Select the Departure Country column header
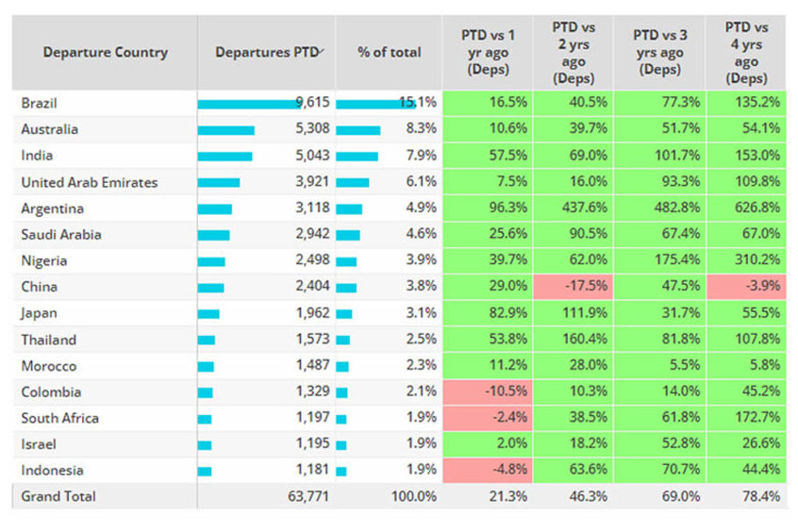This screenshot has width=798, height=532. (105, 53)
